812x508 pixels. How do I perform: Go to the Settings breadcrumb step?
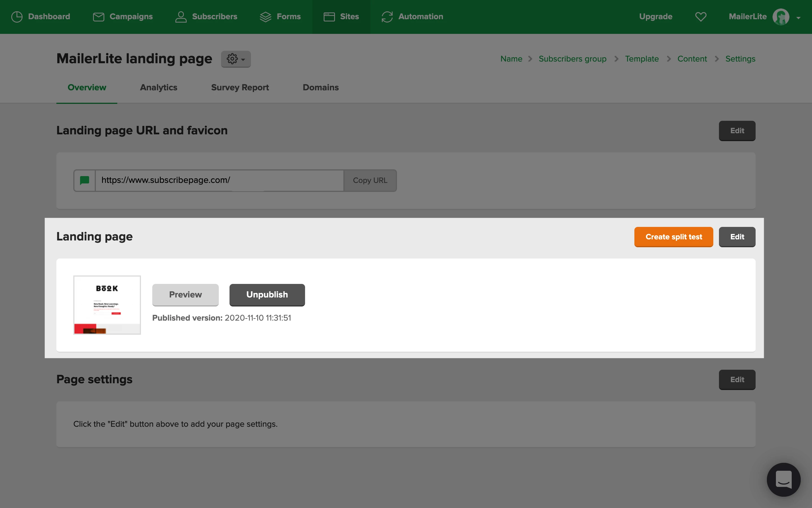coord(740,59)
